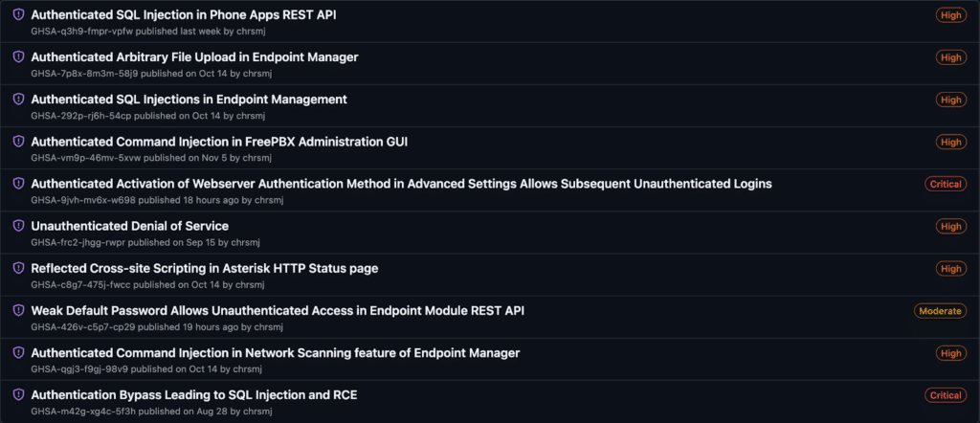Click shield icon next to Authentication Bypass advisory
980x423 pixels.
18,395
